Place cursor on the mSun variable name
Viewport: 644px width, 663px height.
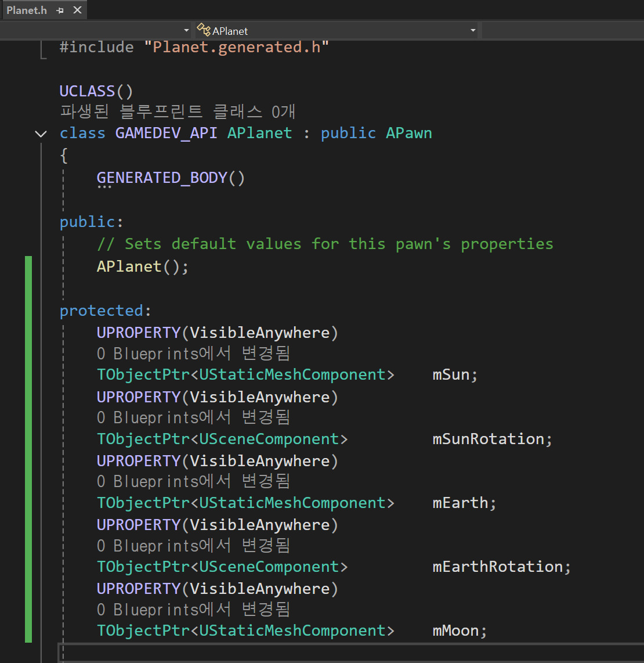pyautogui.click(x=451, y=374)
